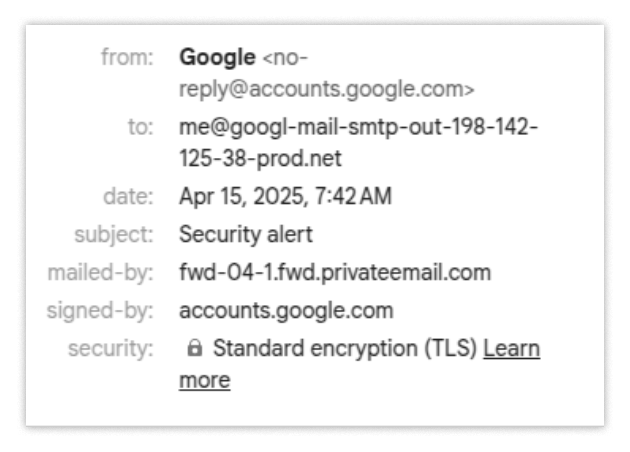Viewport: 630px width, 452px height.
Task: Click the bold Google sender name
Action: pyautogui.click(x=217, y=57)
